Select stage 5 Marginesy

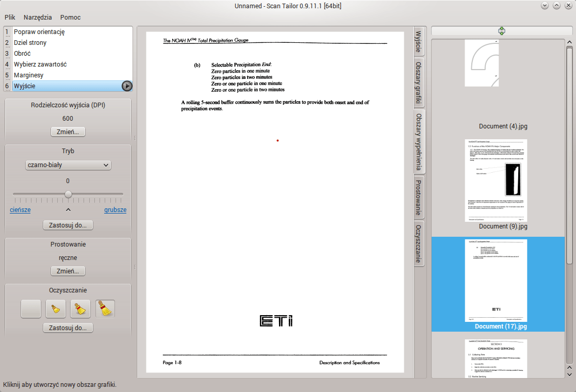(x=68, y=75)
